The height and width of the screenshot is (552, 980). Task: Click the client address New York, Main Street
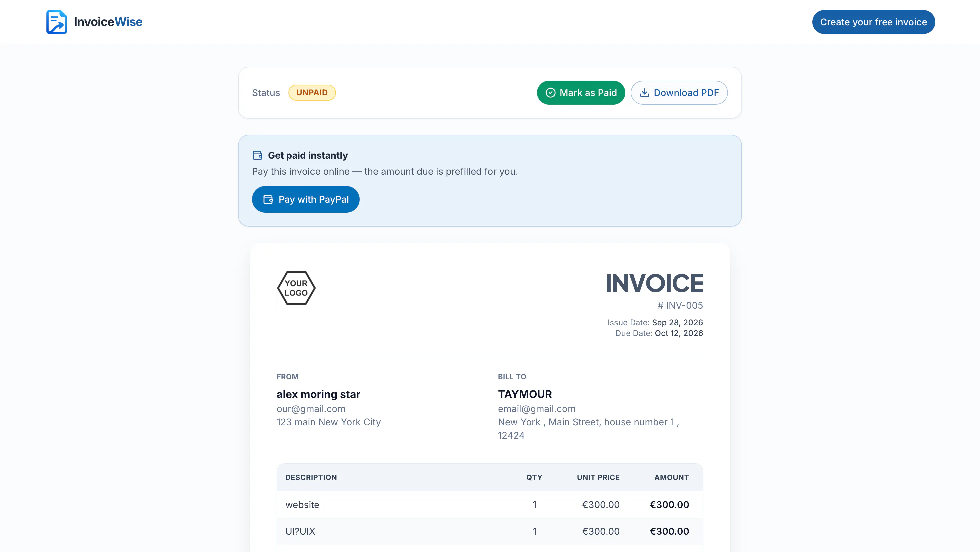589,428
